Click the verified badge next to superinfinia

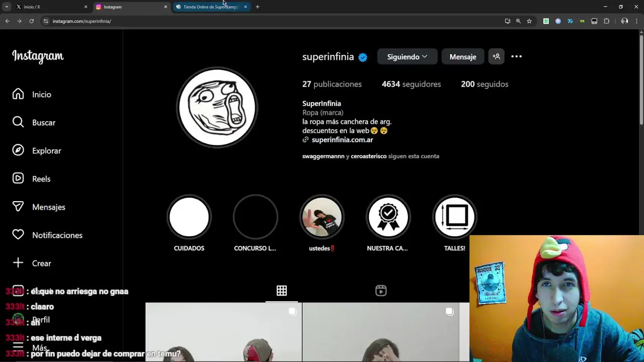pos(363,57)
